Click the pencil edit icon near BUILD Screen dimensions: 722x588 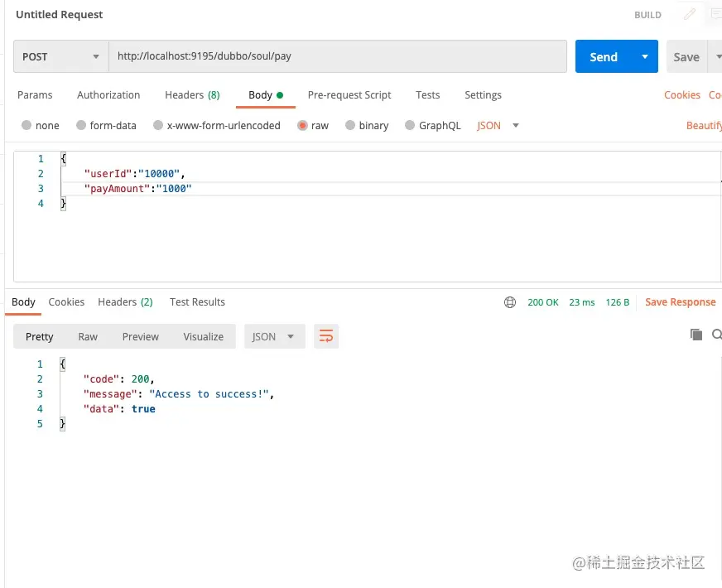[x=689, y=15]
